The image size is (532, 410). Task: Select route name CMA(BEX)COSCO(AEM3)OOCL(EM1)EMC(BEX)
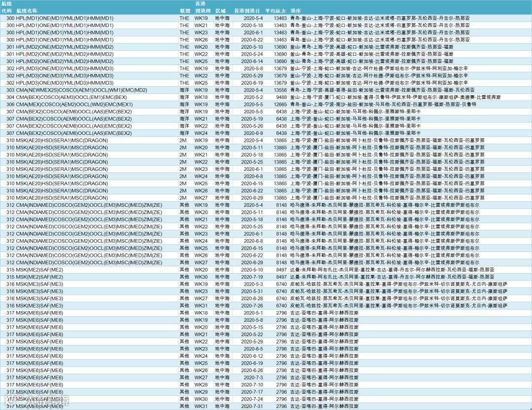click(x=71, y=97)
